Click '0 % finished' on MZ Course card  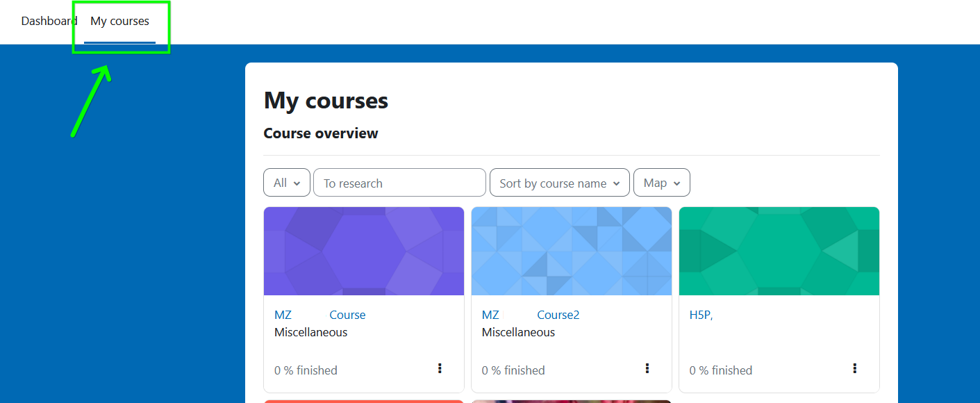click(306, 370)
